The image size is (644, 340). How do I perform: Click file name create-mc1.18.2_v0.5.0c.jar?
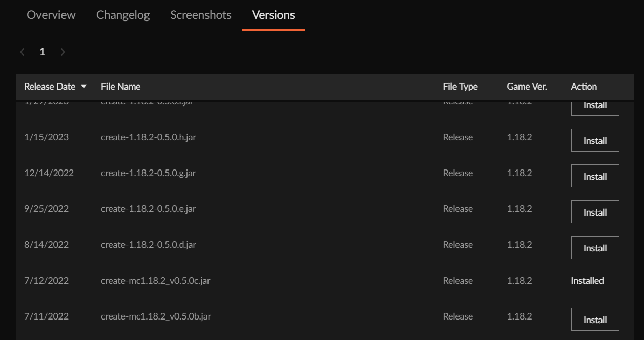coord(155,281)
